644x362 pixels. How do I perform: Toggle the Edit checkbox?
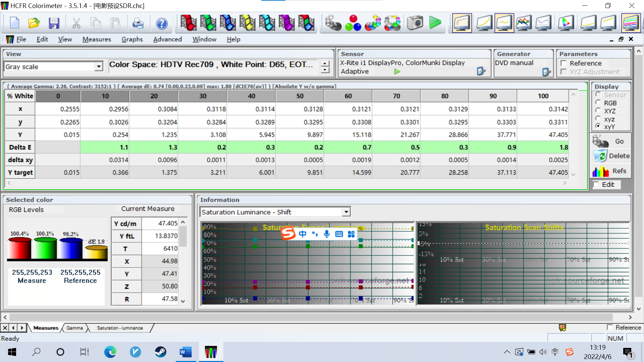click(596, 185)
